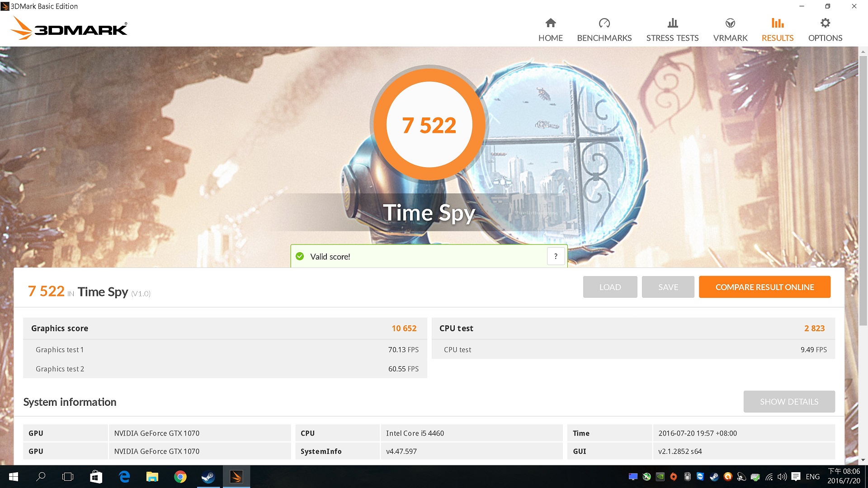Open the Steam tray icon

(x=714, y=477)
